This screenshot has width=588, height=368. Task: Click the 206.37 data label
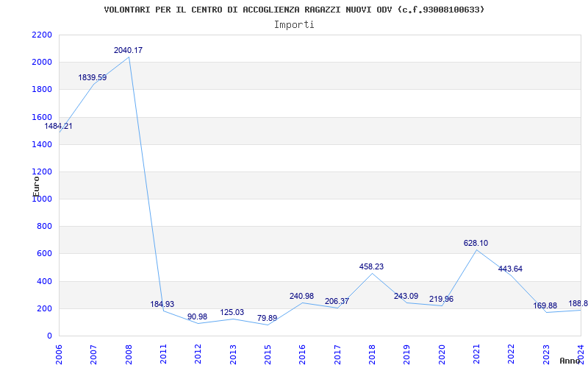click(337, 301)
